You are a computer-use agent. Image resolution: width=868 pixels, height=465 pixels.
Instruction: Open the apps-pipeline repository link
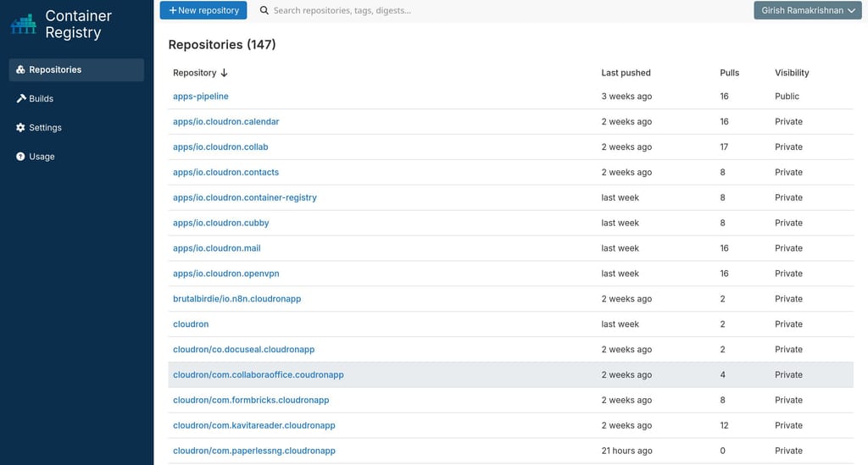pyautogui.click(x=200, y=97)
